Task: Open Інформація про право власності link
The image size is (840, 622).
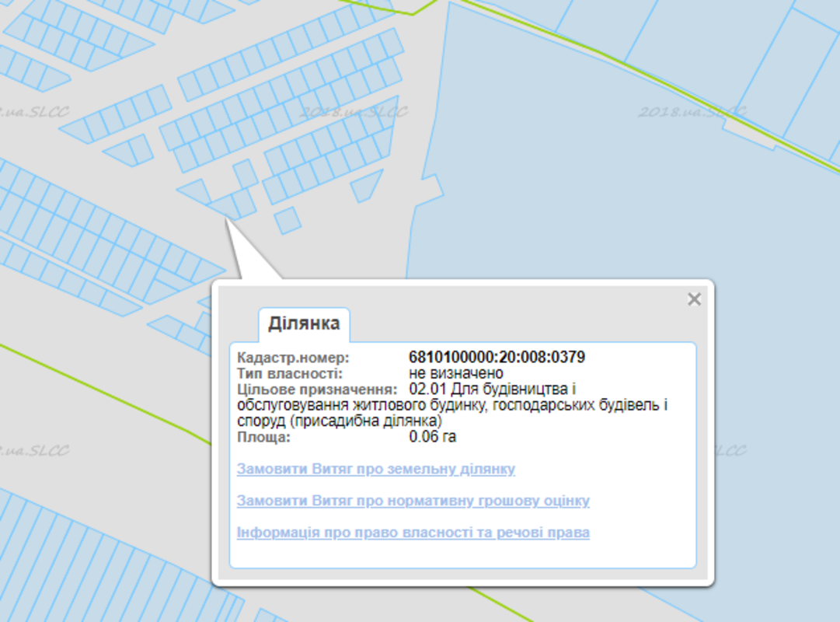Action: (413, 533)
